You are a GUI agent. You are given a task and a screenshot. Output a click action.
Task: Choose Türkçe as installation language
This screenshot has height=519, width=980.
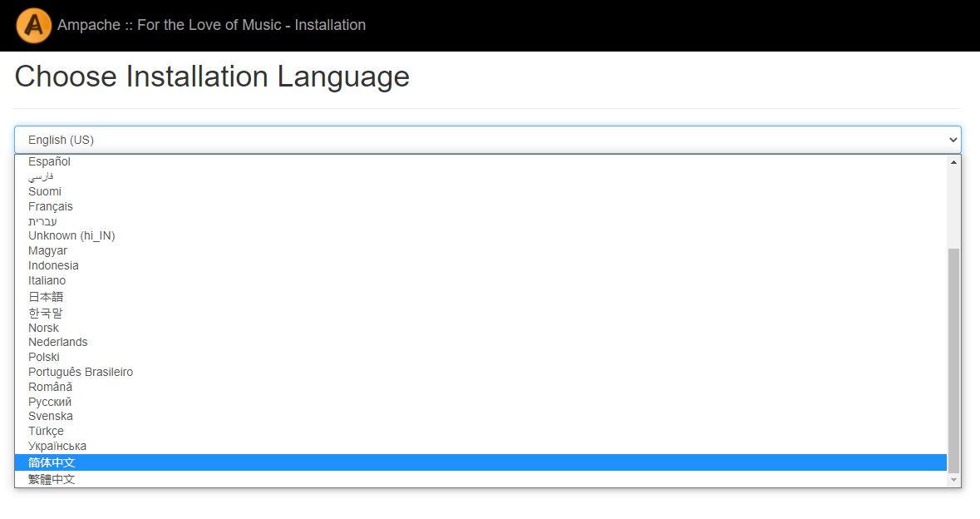(480, 432)
